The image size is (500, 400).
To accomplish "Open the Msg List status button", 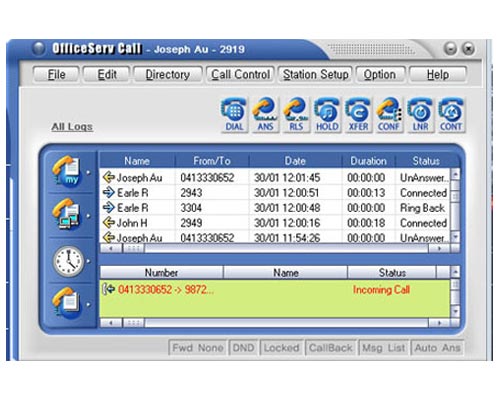I will [384, 348].
